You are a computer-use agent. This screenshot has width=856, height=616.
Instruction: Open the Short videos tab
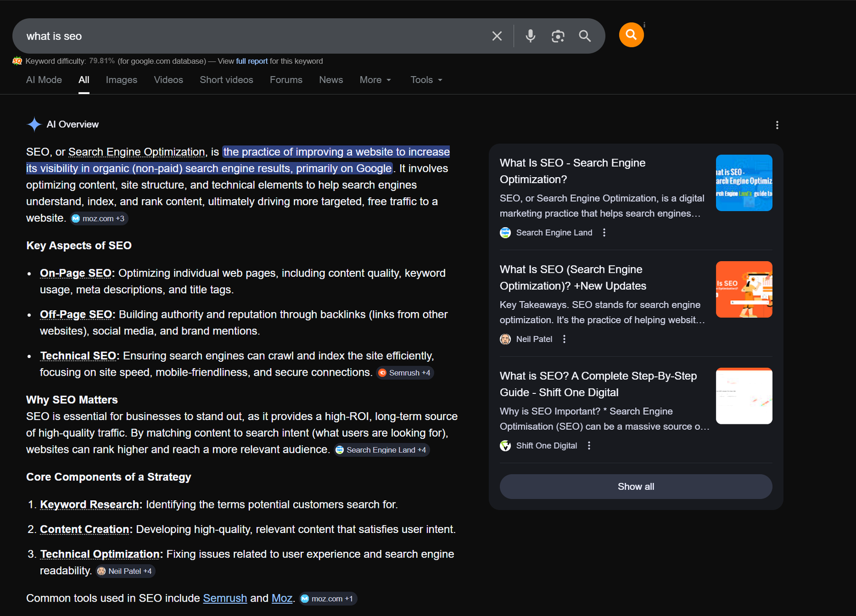tap(226, 80)
